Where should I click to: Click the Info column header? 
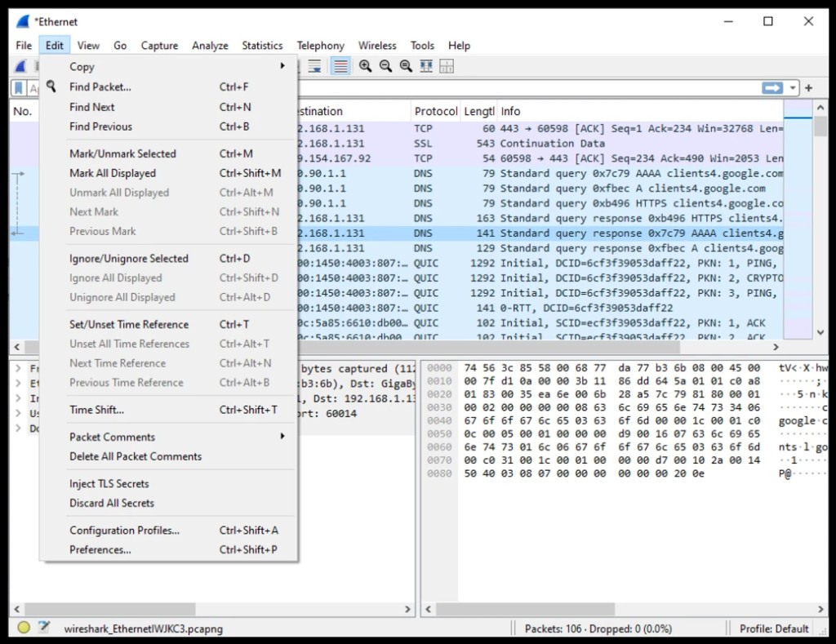pos(640,111)
